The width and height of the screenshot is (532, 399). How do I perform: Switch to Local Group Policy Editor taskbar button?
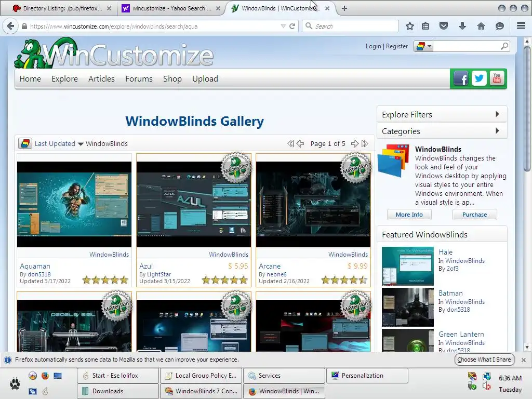point(201,376)
